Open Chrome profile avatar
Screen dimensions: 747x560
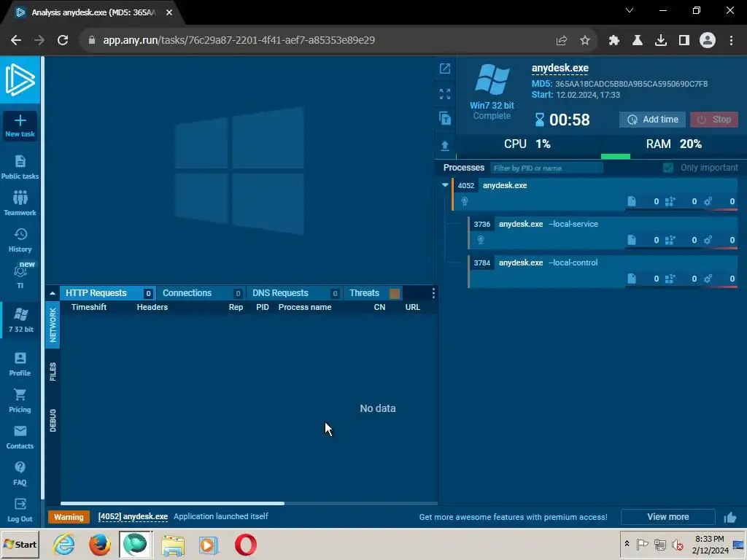click(708, 41)
